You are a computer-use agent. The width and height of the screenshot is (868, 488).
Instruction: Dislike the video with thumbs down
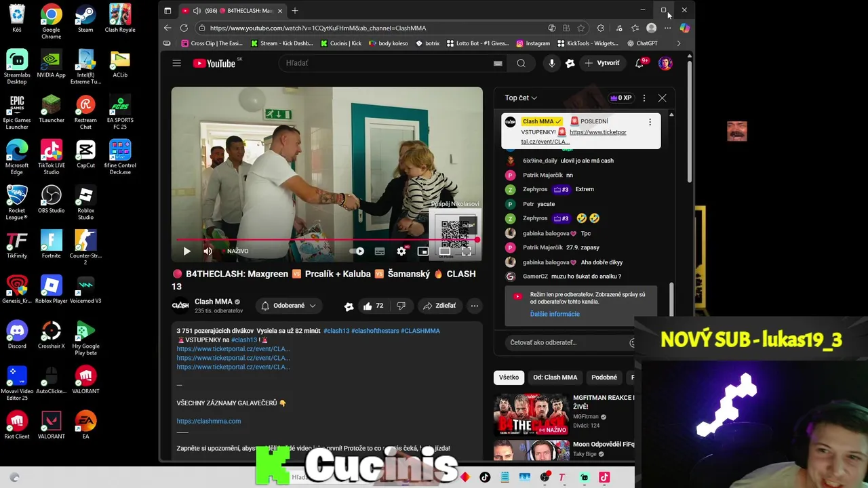[x=401, y=306]
